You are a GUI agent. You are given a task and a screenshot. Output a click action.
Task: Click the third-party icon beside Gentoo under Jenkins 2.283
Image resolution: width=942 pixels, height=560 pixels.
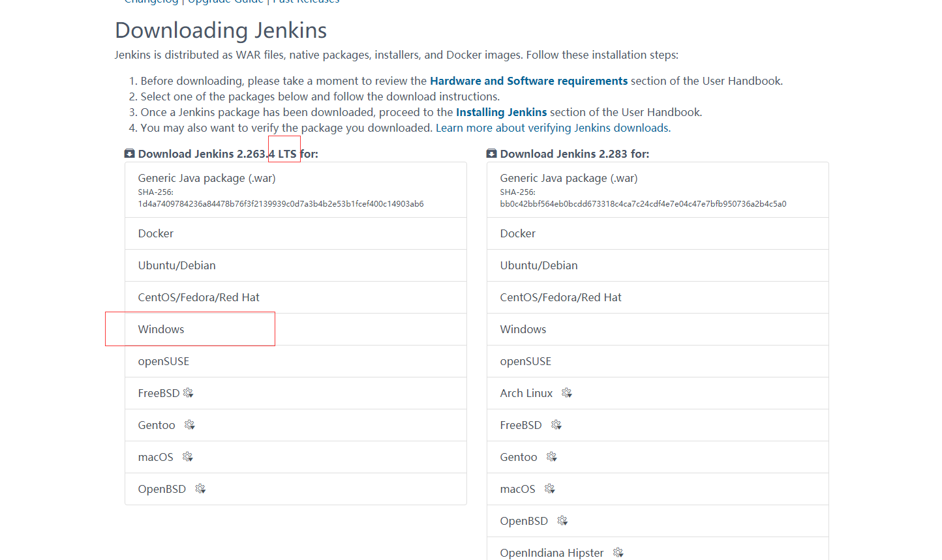[551, 456]
